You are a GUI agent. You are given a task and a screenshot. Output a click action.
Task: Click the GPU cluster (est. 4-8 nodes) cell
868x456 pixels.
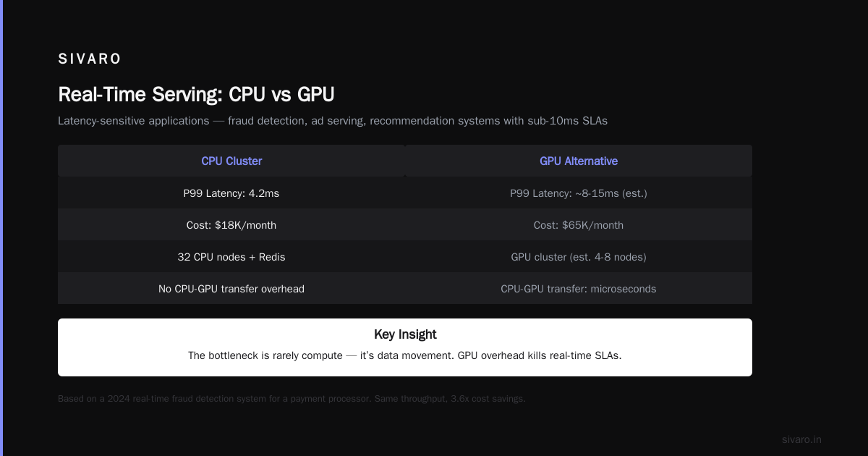[579, 257]
